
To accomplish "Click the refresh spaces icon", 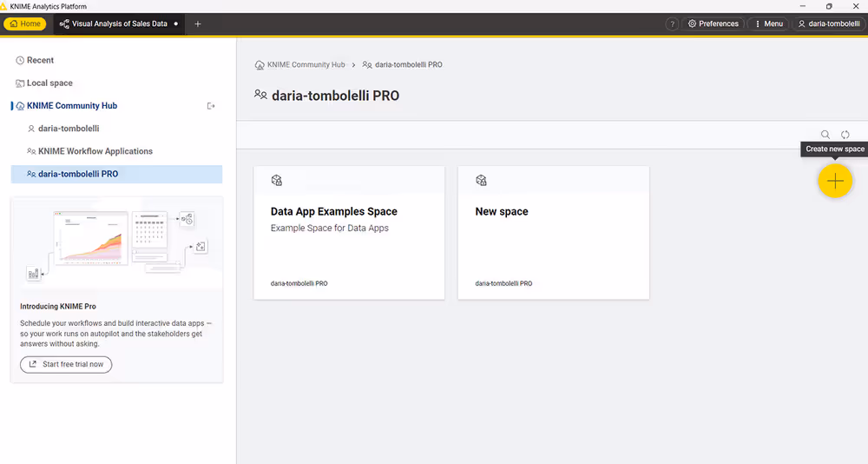I will point(845,135).
